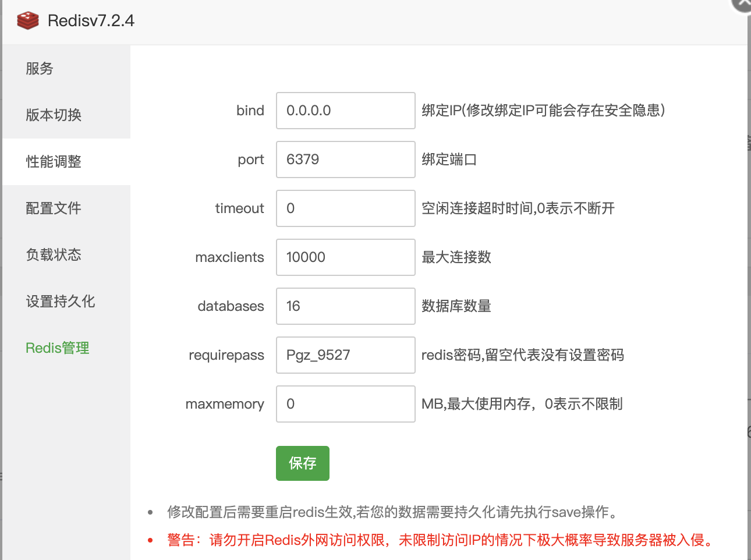Click the red 警告 warning text
The height and width of the screenshot is (560, 751).
441,540
